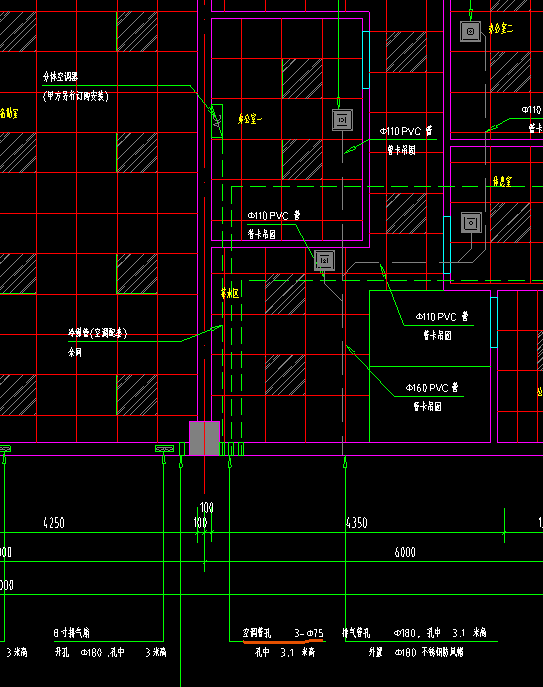Click Φ110 PVC 管 label above Φ160 label
The height and width of the screenshot is (687, 543).
pos(442,316)
